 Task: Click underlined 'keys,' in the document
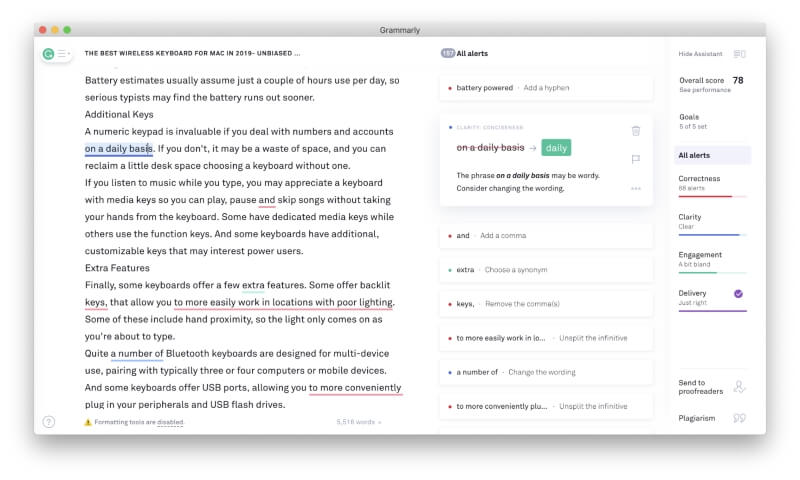tap(96, 302)
